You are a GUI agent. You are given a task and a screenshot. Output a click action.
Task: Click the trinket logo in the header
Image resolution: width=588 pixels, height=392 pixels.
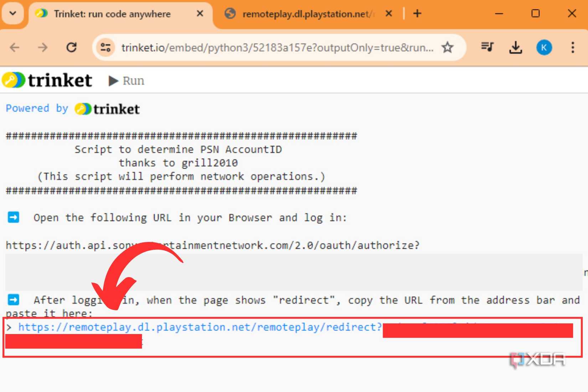47,80
